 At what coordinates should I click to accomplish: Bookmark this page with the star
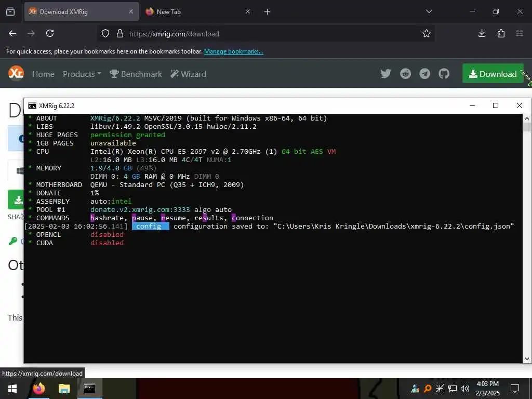(427, 33)
